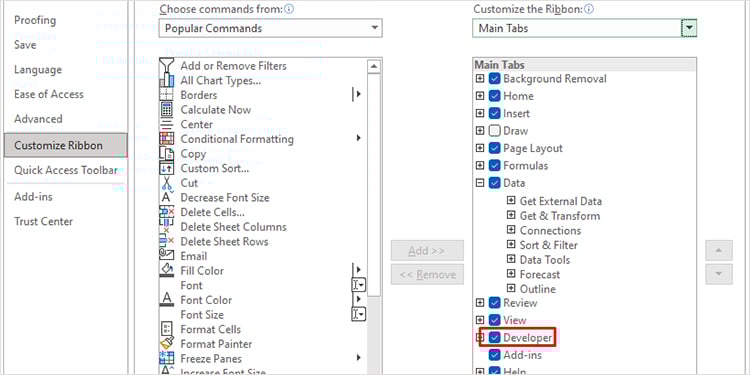750x375 pixels.
Task: Click the Calculate Now calculator icon
Action: tap(166, 110)
